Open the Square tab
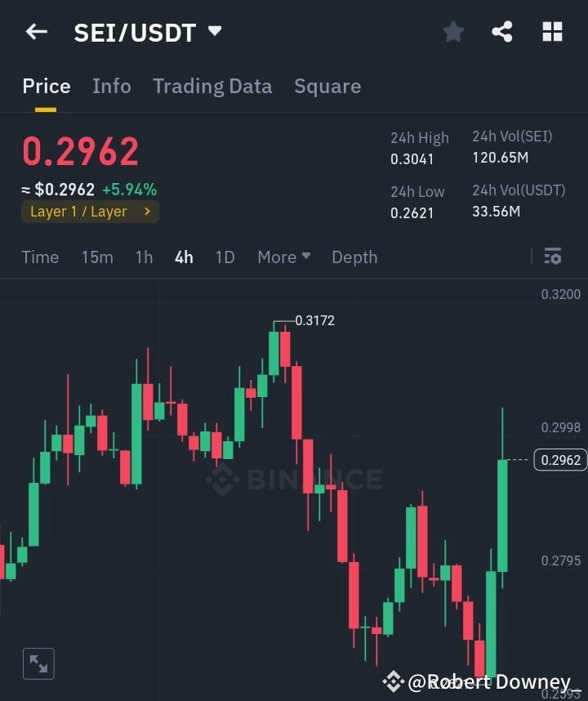The image size is (588, 701). [x=327, y=86]
